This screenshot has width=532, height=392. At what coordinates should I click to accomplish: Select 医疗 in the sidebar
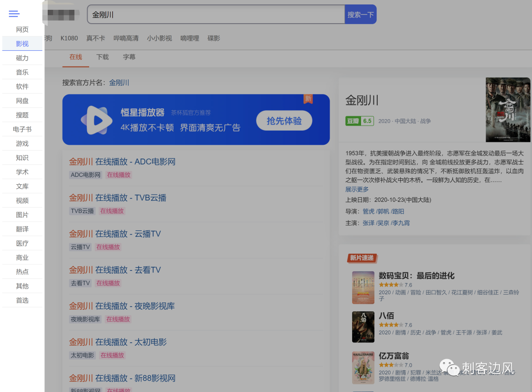pos(22,243)
